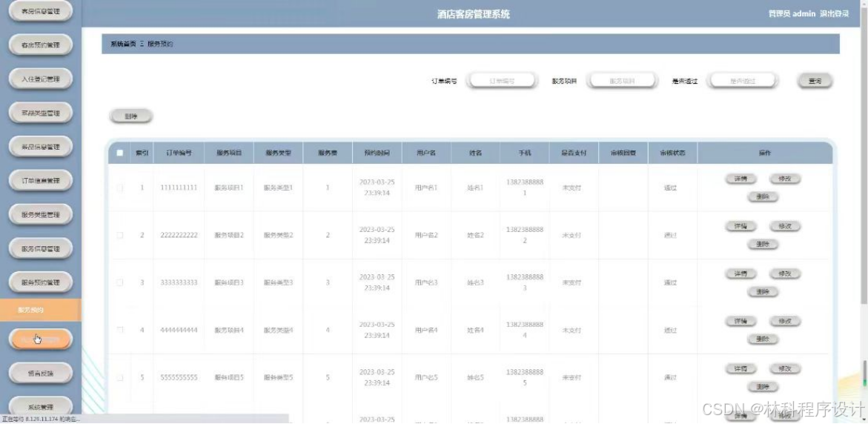Click the 预约时间 column header

pyautogui.click(x=377, y=153)
